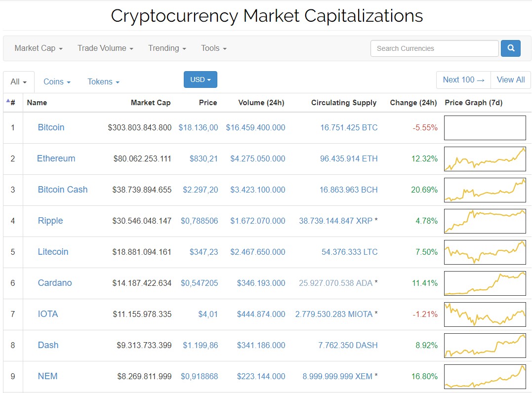532x393 pixels.
Task: Open the Market Cap dropdown menu
Action: click(x=39, y=48)
